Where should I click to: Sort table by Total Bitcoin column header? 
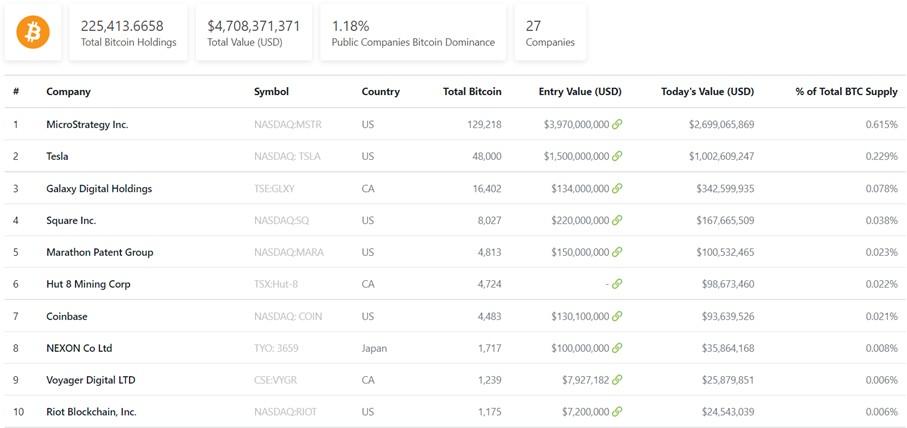[472, 91]
